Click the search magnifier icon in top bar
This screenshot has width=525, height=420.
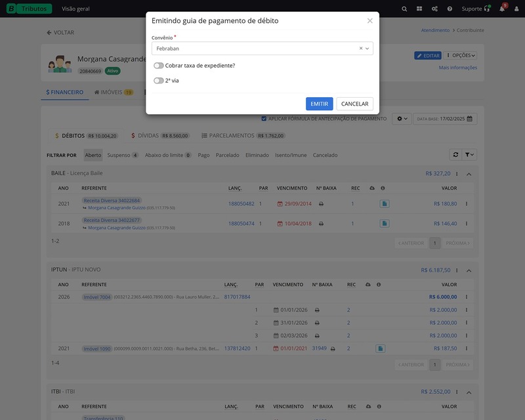[x=404, y=9]
